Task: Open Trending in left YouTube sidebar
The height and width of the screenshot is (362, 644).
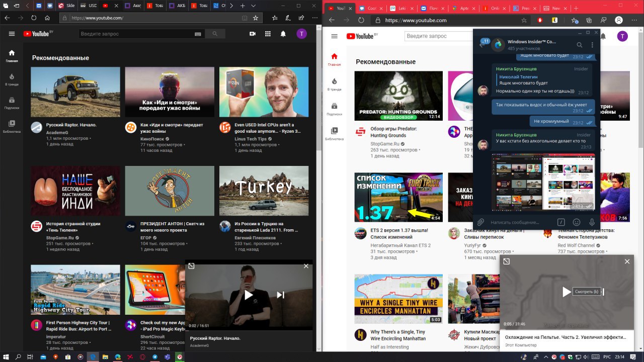Action: 12,79
